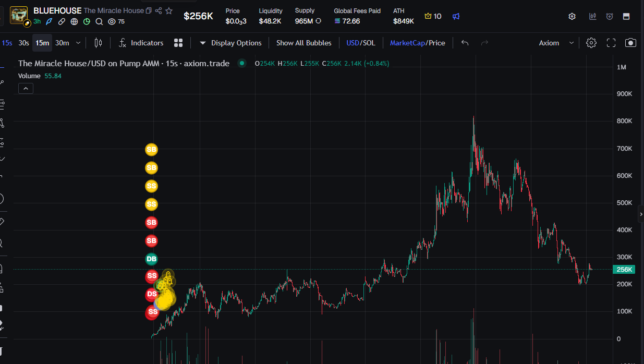Open the Indicators menu

coord(141,43)
